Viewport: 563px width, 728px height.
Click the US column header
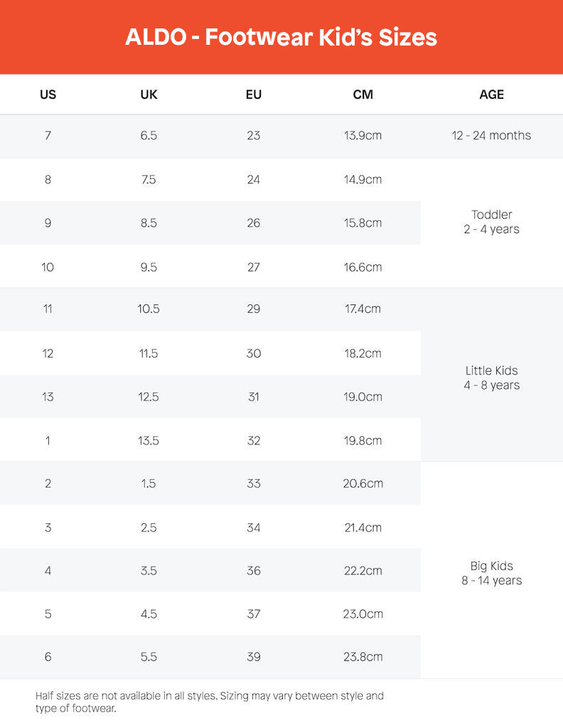tap(48, 95)
